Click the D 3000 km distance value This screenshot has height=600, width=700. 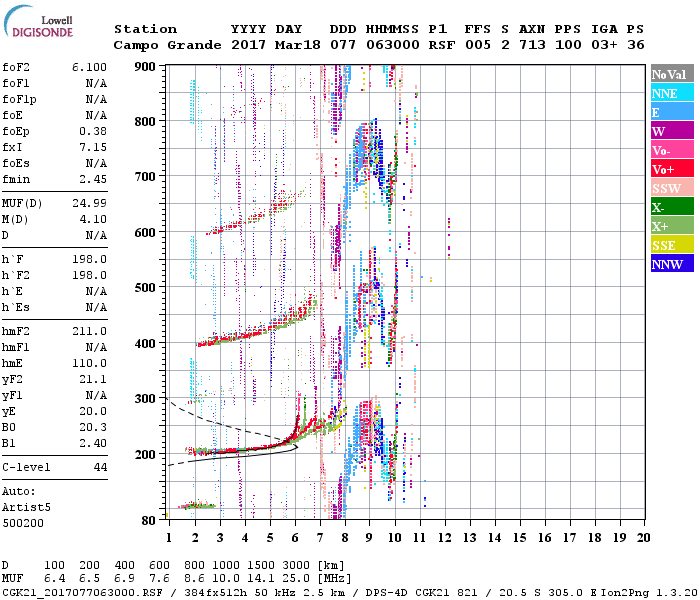(296, 565)
